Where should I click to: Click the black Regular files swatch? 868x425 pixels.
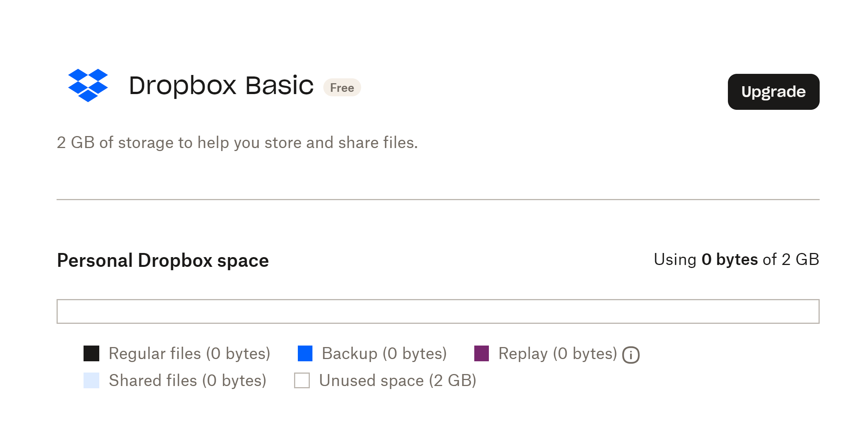pyautogui.click(x=91, y=353)
